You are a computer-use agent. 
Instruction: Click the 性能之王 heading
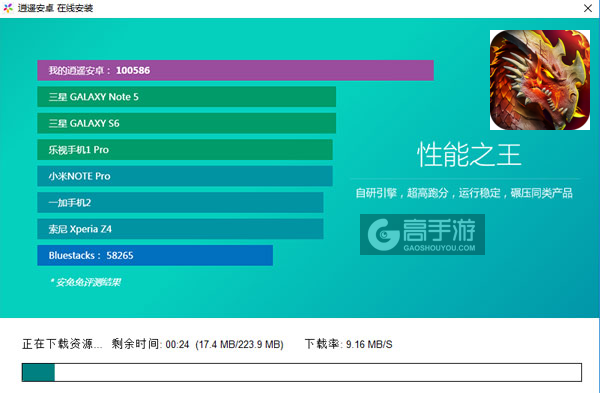coord(469,155)
